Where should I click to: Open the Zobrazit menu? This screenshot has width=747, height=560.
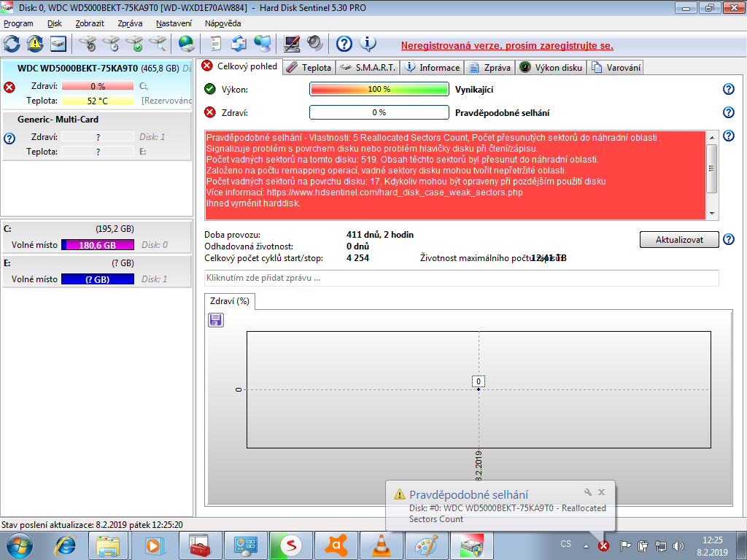[90, 23]
